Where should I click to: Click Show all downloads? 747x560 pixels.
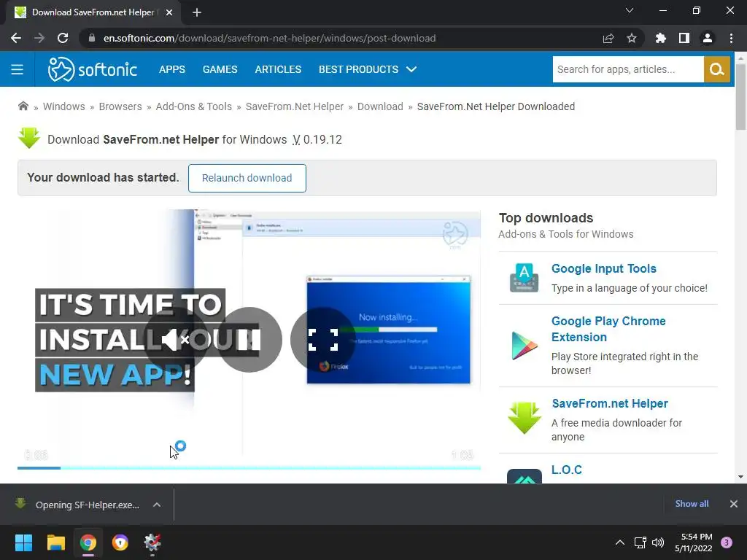[692, 504]
